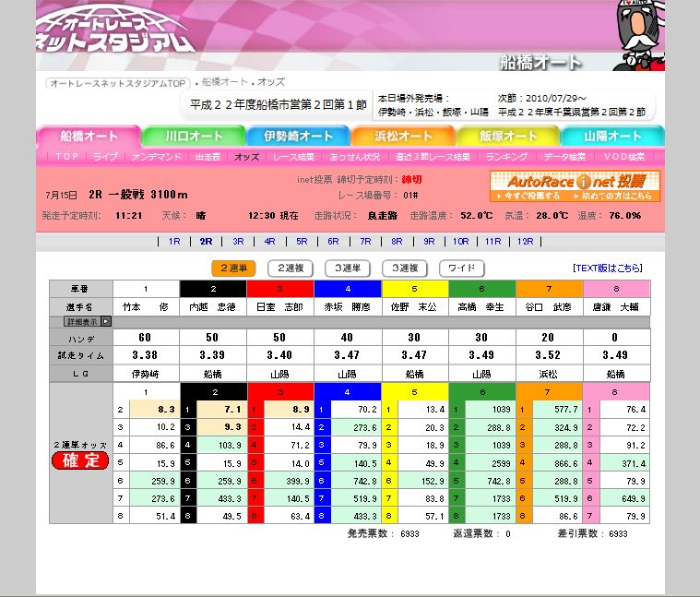The height and width of the screenshot is (597, 700).
Task: Click rider name 竹本 修
Action: (146, 307)
